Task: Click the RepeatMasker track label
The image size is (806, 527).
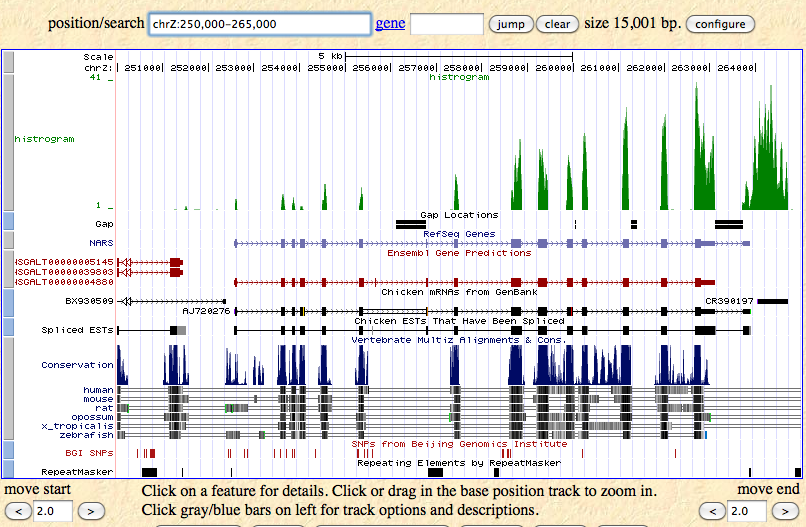Action: (x=77, y=471)
